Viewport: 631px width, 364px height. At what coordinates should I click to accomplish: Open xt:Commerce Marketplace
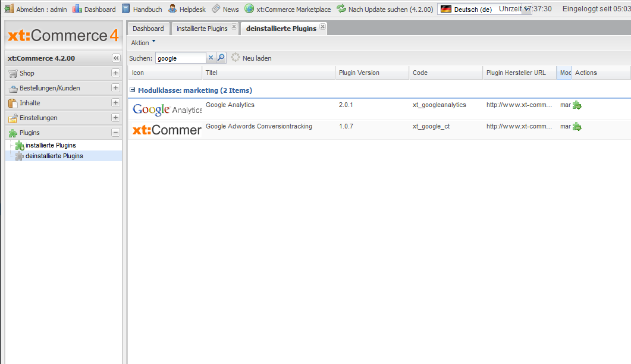pyautogui.click(x=288, y=9)
